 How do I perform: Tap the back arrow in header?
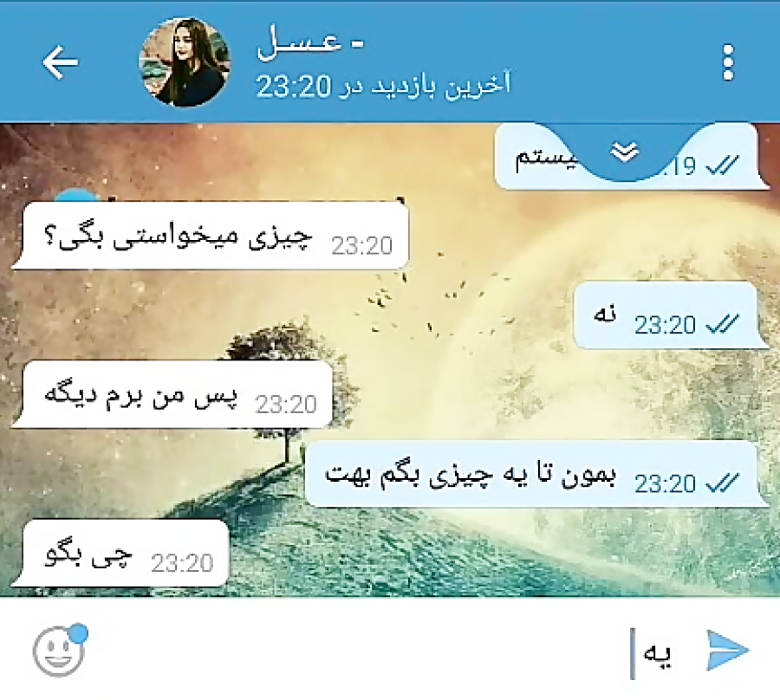[x=60, y=62]
